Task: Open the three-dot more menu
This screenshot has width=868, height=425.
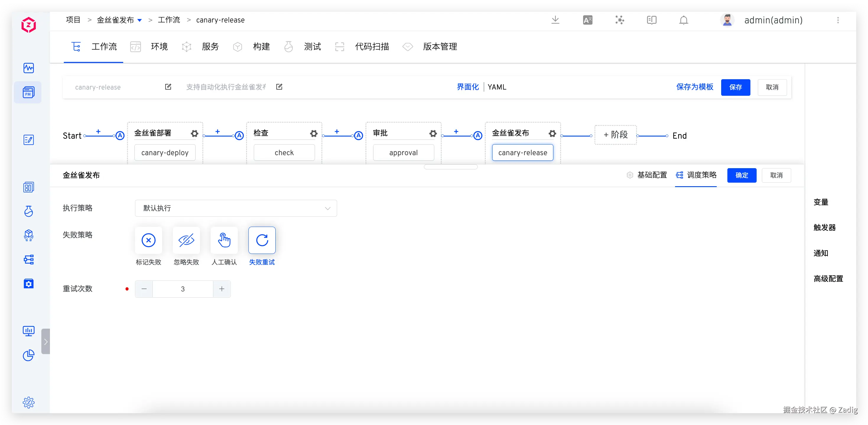Action: click(x=838, y=20)
